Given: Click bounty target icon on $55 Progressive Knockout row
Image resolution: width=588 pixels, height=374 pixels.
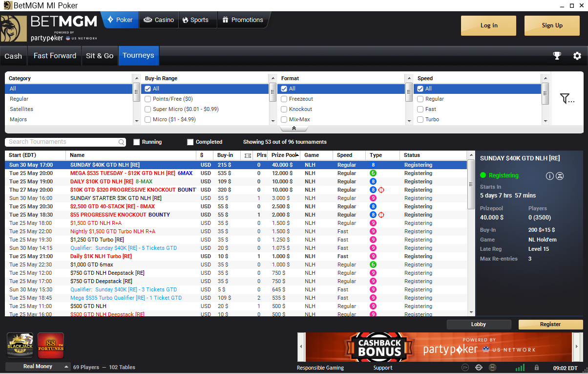Looking at the screenshot, I should 381,215.
